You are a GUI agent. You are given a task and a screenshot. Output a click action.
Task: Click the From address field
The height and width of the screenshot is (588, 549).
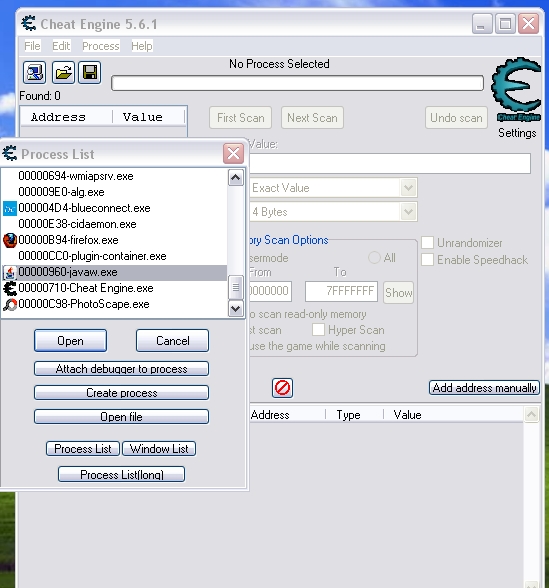click(x=270, y=291)
